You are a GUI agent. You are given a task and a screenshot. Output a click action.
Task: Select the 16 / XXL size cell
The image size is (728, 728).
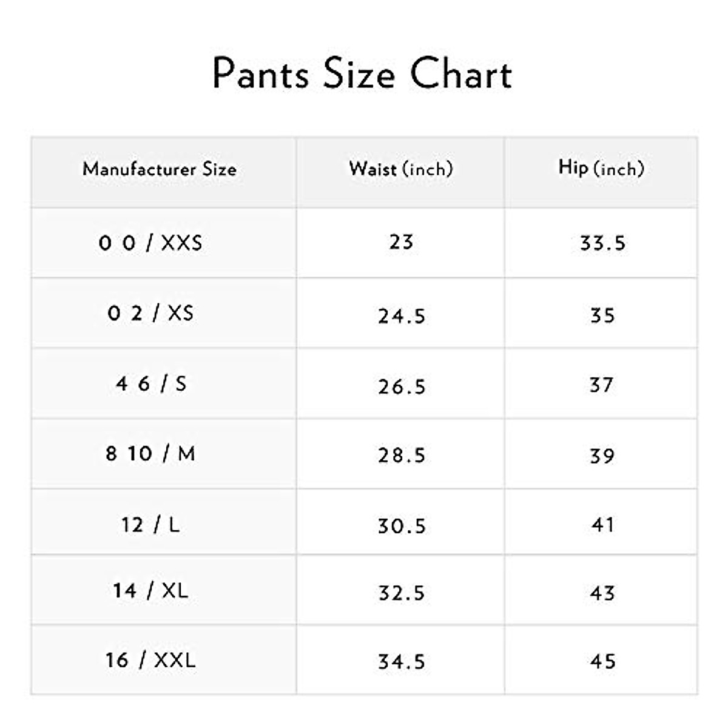coord(150,660)
